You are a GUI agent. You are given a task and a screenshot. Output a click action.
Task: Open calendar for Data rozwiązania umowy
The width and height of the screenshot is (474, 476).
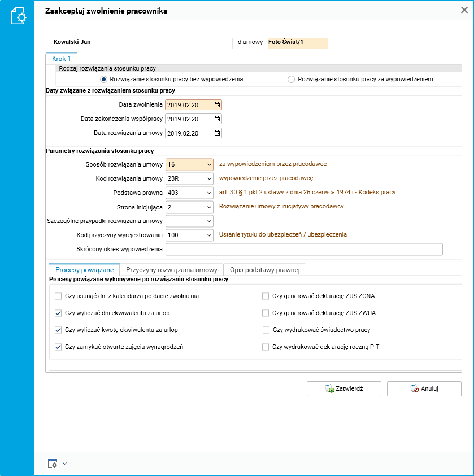(x=218, y=133)
